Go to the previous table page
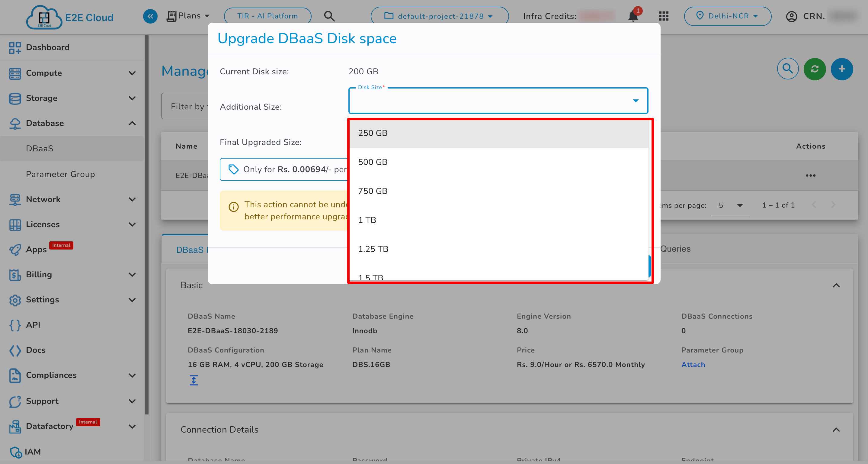Image resolution: width=868 pixels, height=464 pixels. (x=814, y=205)
